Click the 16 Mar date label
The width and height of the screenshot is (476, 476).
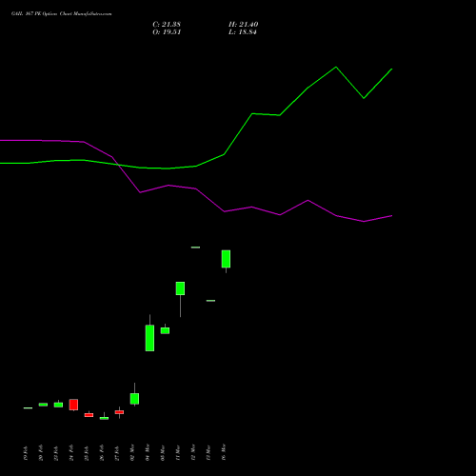coord(224,452)
